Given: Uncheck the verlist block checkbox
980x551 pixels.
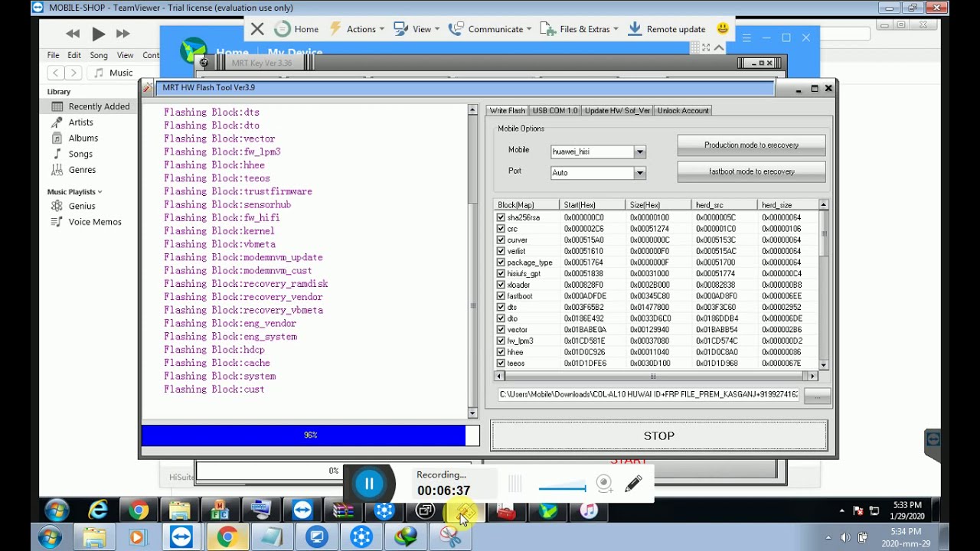Looking at the screenshot, I should (x=501, y=251).
